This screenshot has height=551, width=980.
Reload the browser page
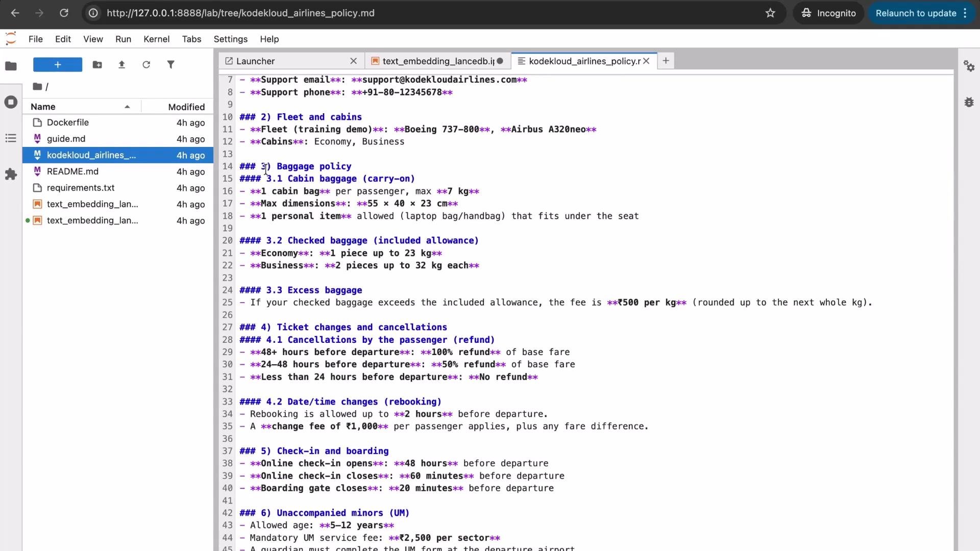(x=64, y=13)
